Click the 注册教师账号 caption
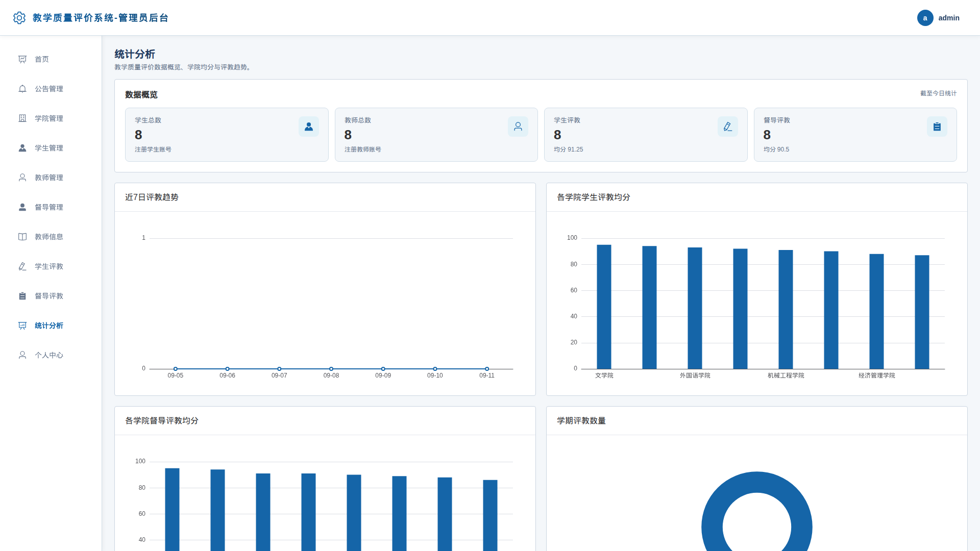This screenshot has width=980, height=551. point(363,149)
